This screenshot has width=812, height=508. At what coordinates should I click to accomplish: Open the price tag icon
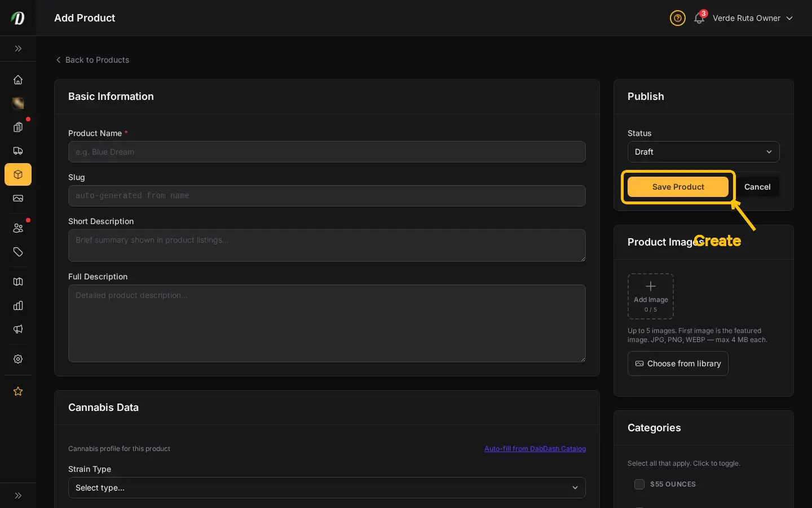coord(18,252)
